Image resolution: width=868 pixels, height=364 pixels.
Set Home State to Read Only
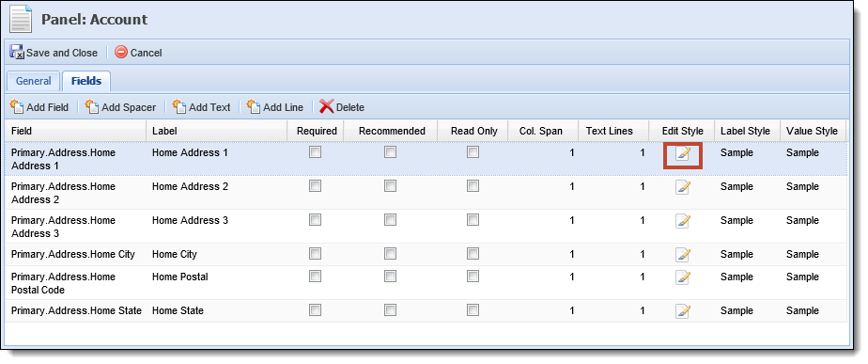coord(473,309)
